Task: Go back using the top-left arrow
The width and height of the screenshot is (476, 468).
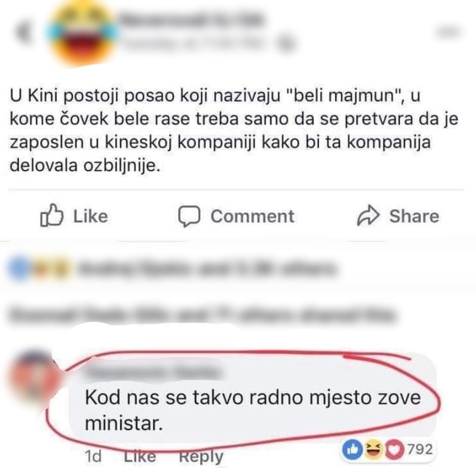Action: 23,33
